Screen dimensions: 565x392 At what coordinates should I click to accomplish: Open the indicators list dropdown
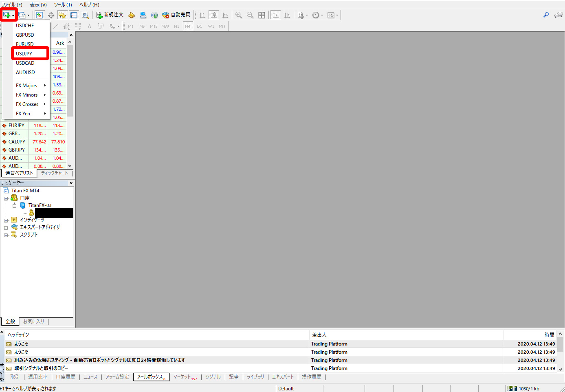pos(303,15)
